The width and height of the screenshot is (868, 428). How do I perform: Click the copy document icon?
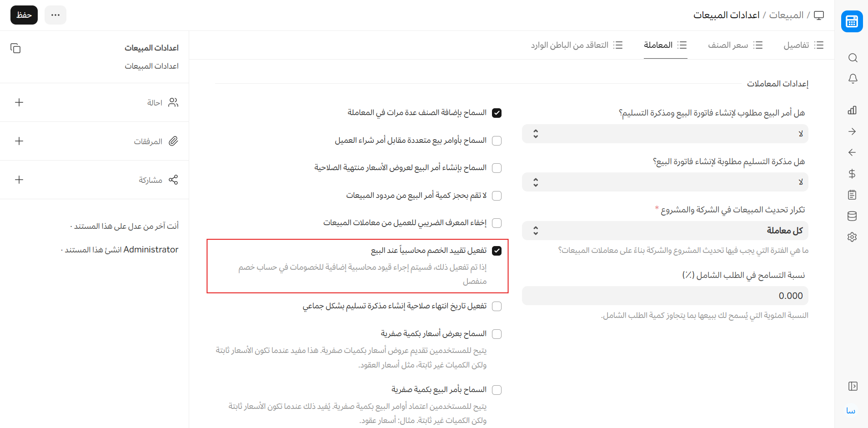point(15,48)
